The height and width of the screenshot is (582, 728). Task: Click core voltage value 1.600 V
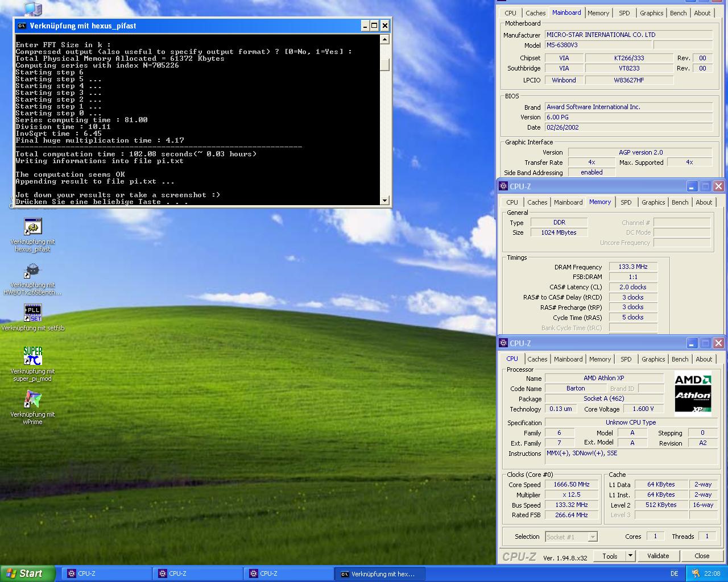point(643,409)
